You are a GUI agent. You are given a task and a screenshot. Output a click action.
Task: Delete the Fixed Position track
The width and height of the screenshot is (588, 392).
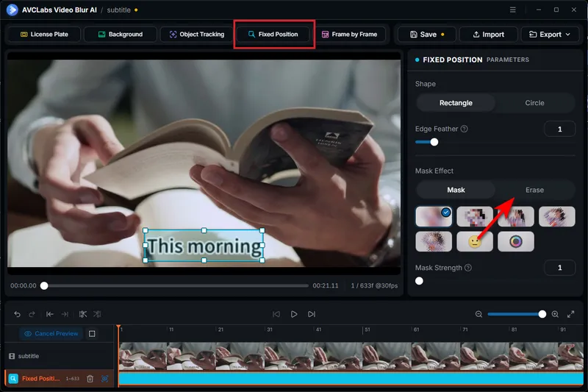[90, 379]
